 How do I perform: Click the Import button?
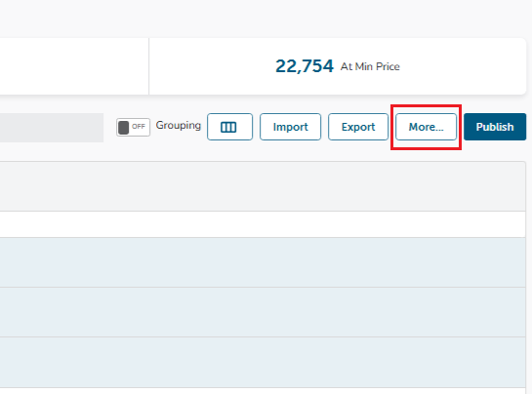pos(291,127)
